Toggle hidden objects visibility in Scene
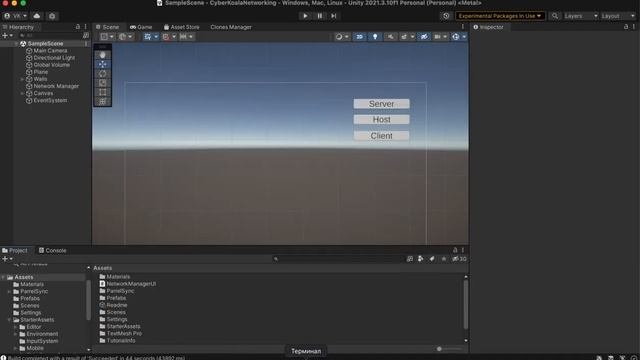The height and width of the screenshot is (360, 640). click(x=424, y=37)
